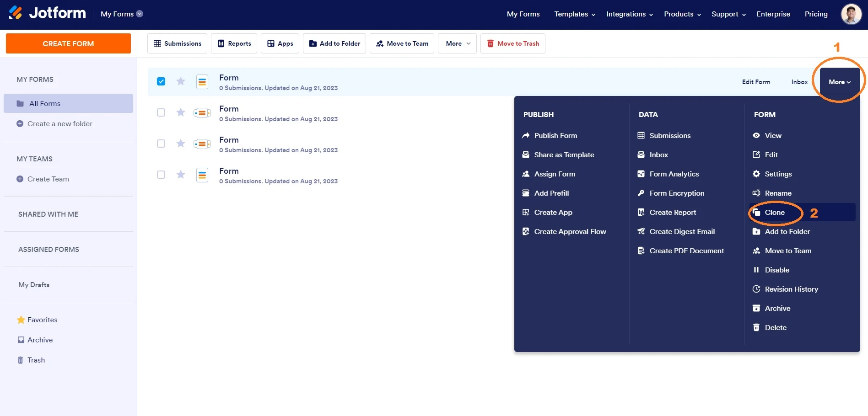
Task: Click the Jotform logo icon
Action: pyautogui.click(x=16, y=13)
